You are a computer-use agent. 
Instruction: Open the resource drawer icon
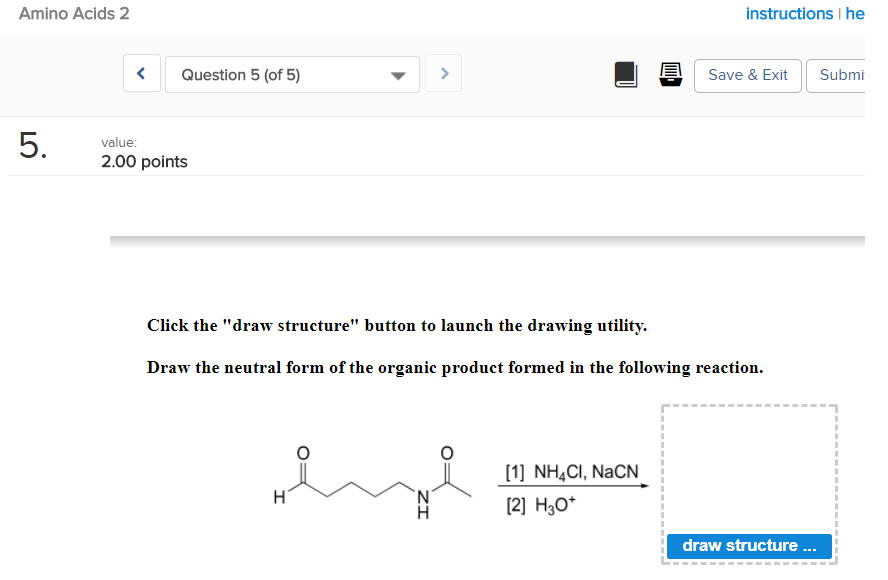(x=670, y=74)
